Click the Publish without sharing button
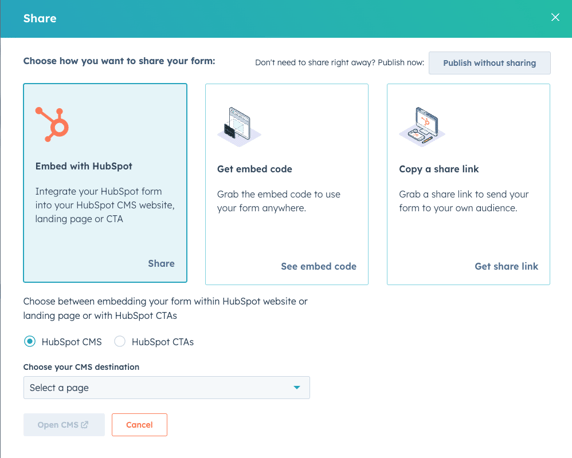572x458 pixels. click(489, 63)
